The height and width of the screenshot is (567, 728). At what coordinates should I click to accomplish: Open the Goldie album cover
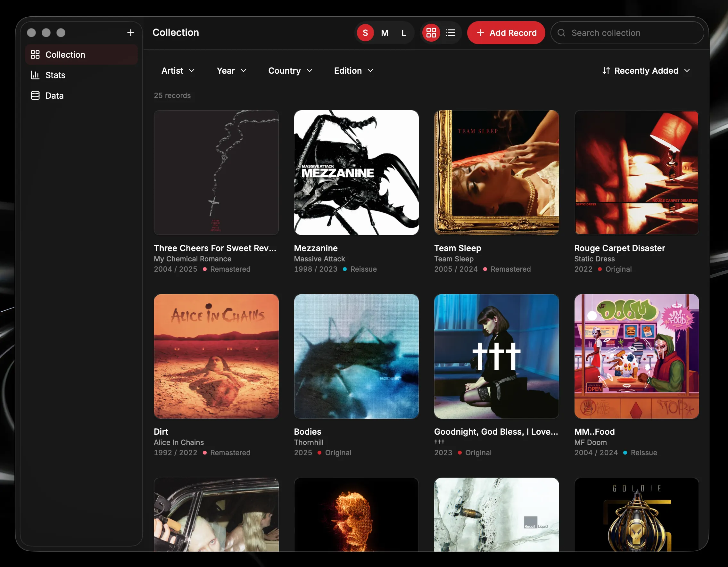[x=637, y=514]
